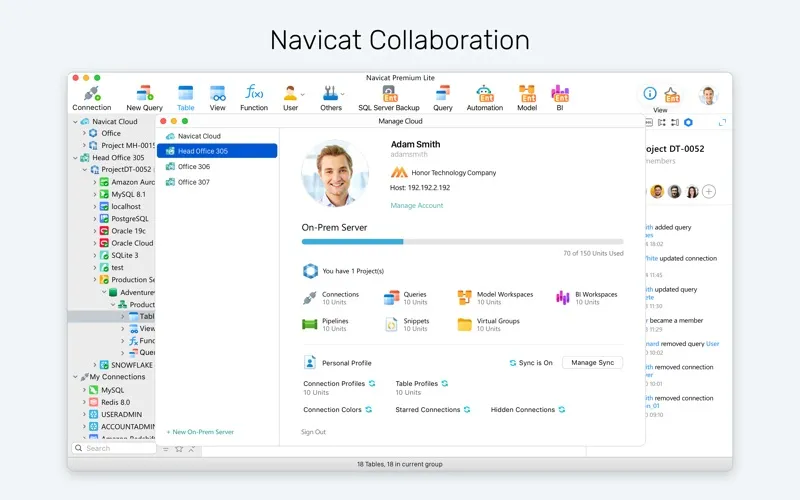Expand the PostgreSQL connection
800x500 pixels.
pos(94,219)
